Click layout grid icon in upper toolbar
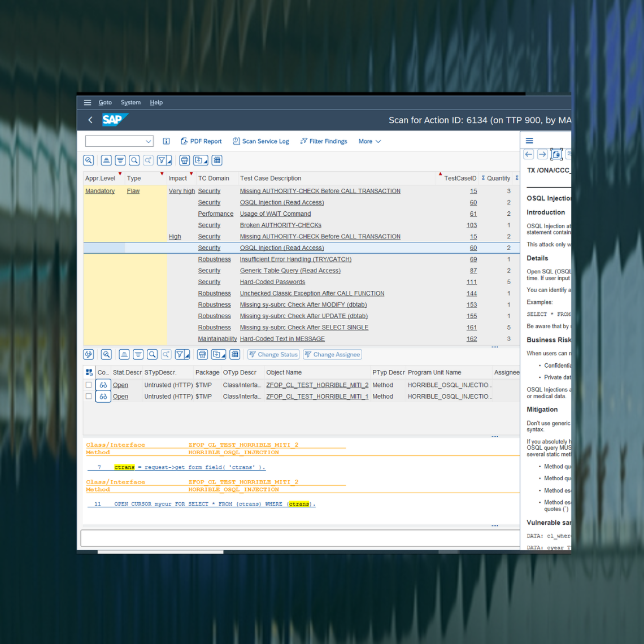The width and height of the screenshot is (644, 644). (x=217, y=160)
